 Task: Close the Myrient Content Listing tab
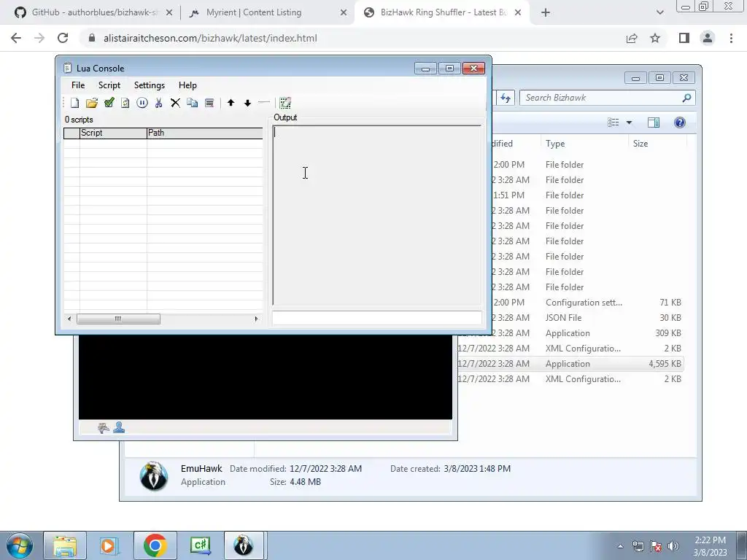tap(344, 13)
